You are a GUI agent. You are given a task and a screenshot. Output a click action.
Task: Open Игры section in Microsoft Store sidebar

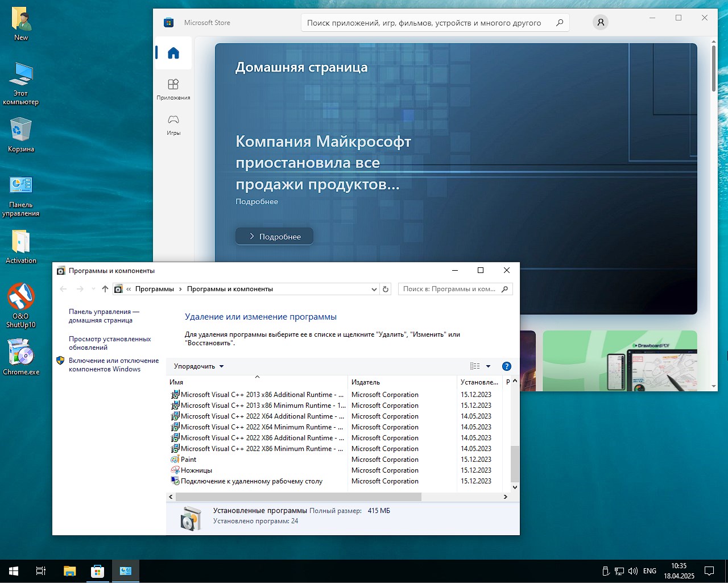pyautogui.click(x=173, y=125)
